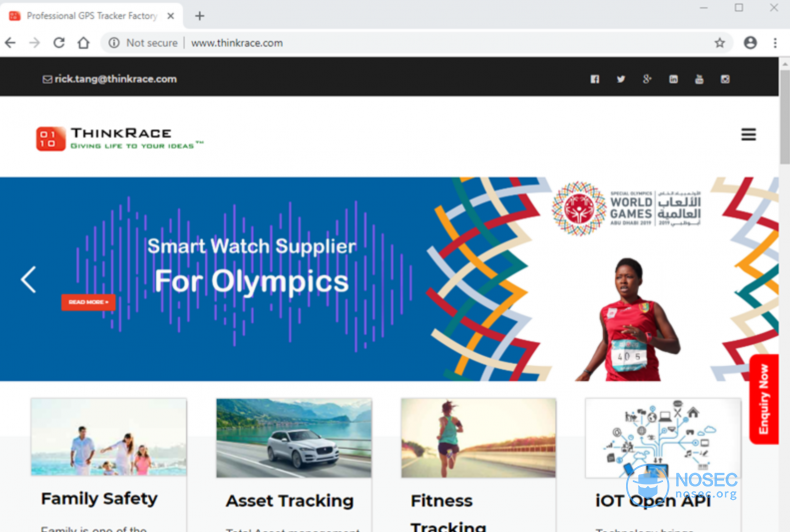This screenshot has height=532, width=790.
Task: Click the red Enquiry Now side button
Action: point(764,400)
